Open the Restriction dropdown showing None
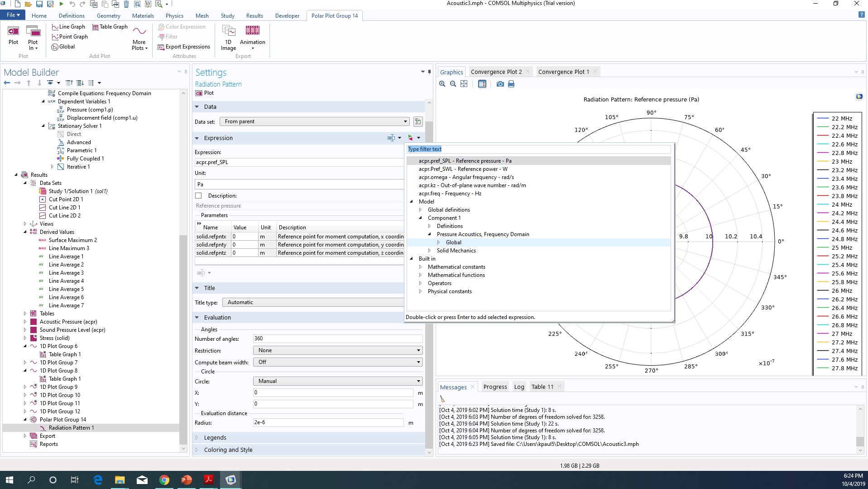Viewport: 868px width, 489px height. pos(338,350)
